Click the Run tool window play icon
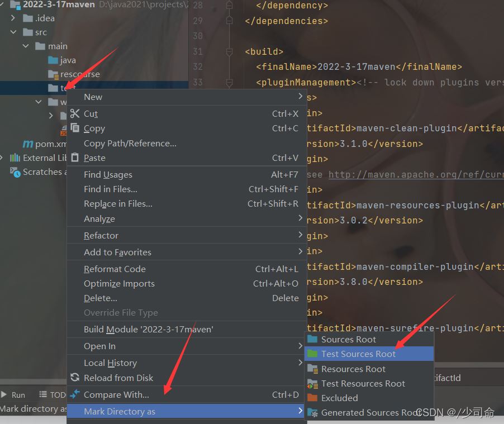504x424 pixels. click(x=4, y=394)
